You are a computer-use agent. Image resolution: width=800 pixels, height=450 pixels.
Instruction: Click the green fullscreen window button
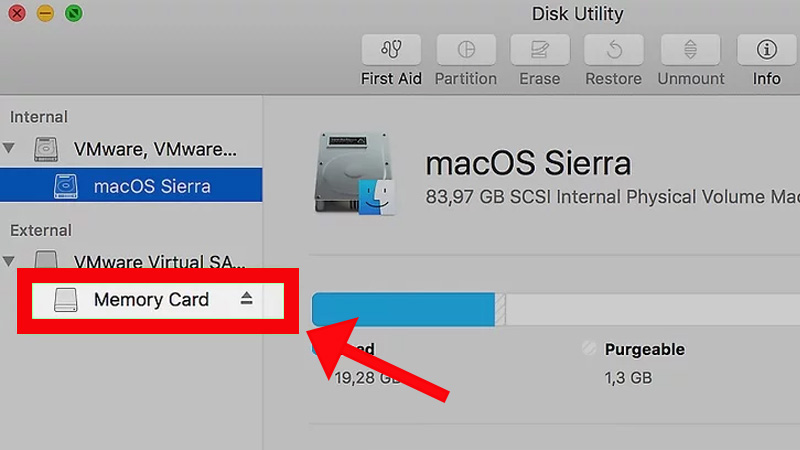point(73,14)
